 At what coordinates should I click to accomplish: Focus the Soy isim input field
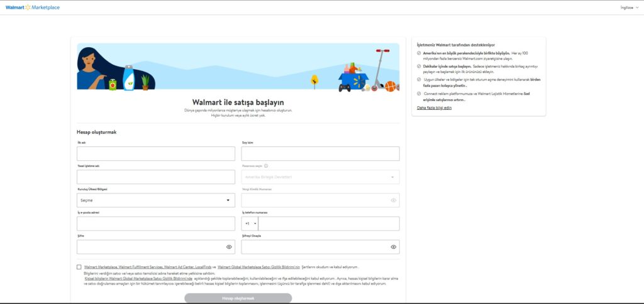(x=320, y=153)
